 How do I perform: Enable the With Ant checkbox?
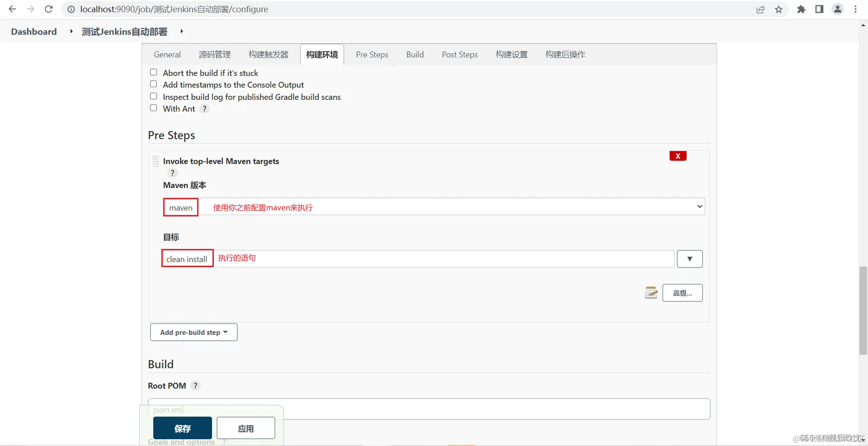pos(154,108)
